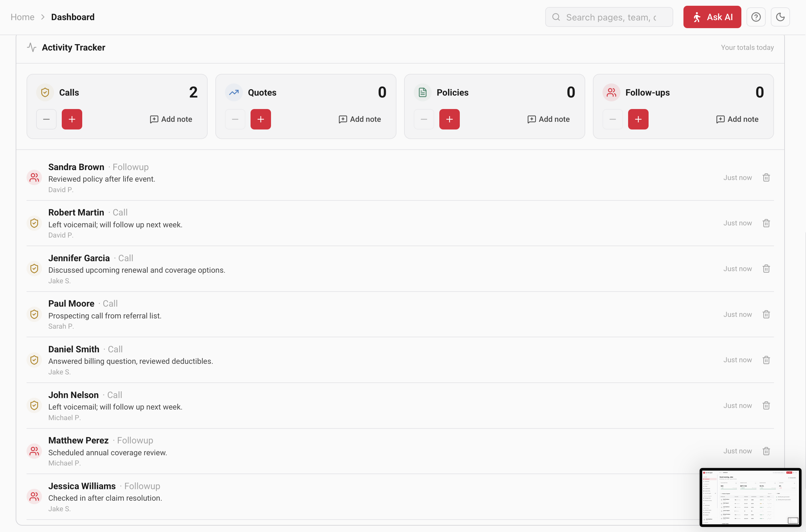Click Quotes trending arrow icon

[x=234, y=92]
